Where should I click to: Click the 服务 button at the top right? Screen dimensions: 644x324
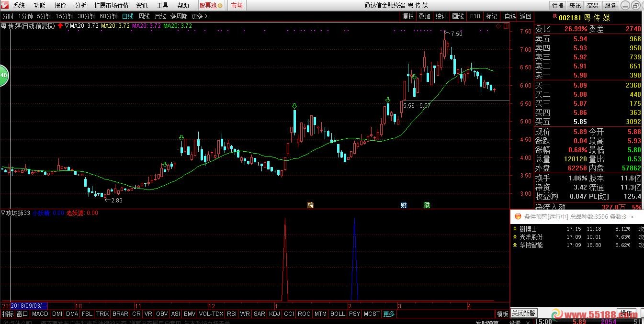click(x=611, y=5)
